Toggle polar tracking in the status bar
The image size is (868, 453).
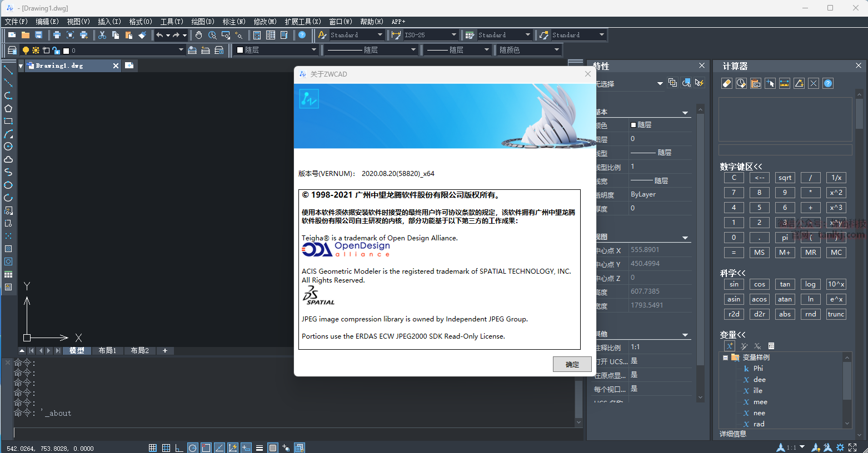click(x=193, y=448)
